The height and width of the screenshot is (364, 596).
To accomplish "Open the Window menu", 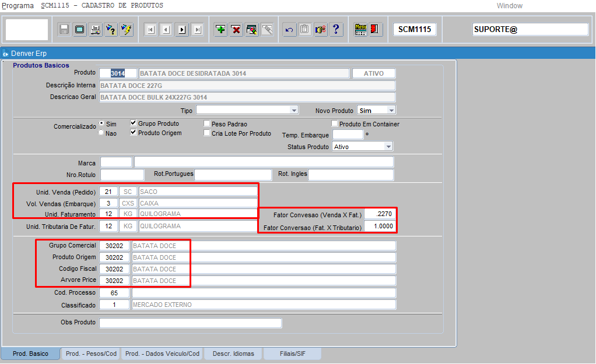I will pos(509,6).
